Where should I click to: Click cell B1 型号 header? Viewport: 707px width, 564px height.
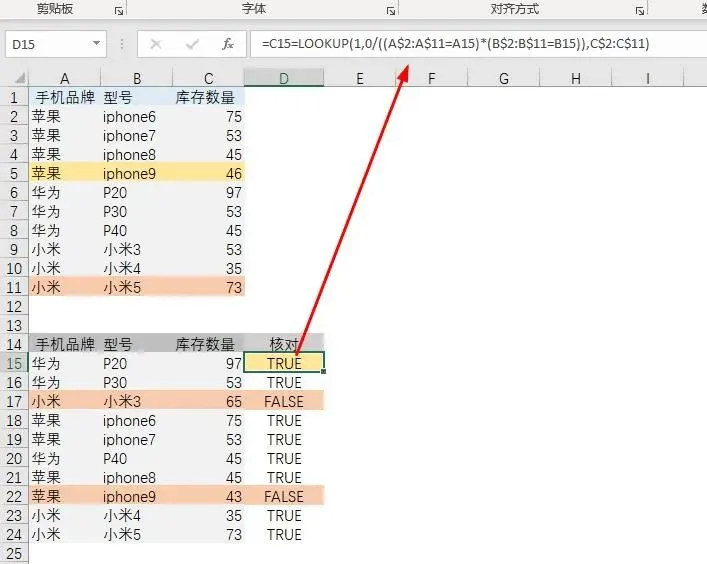(x=137, y=97)
